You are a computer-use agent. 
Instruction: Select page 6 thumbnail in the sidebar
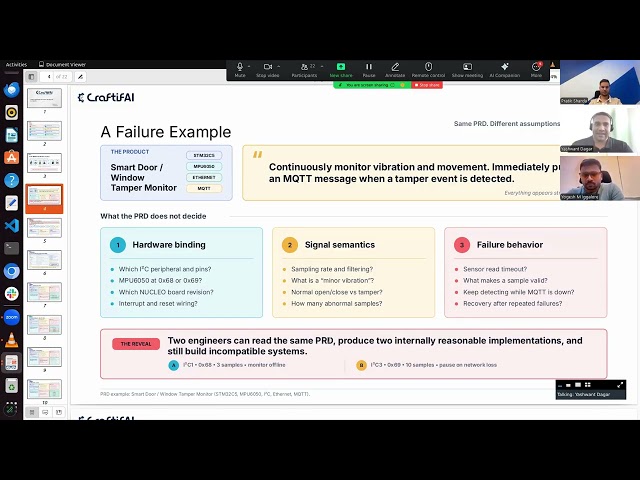pyautogui.click(x=44, y=260)
